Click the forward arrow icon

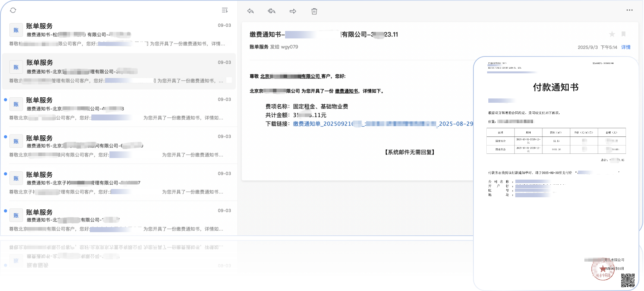(x=293, y=11)
